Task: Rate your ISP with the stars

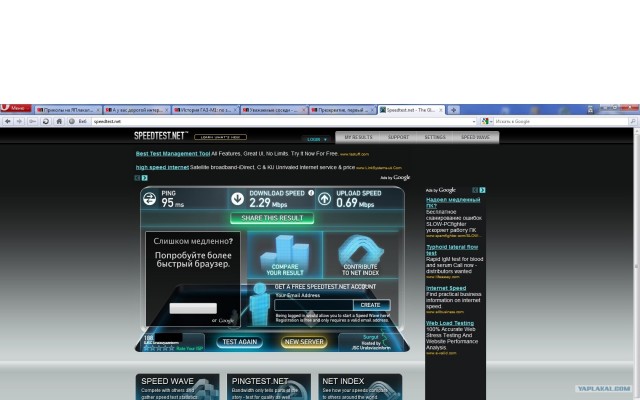Action: click(x=159, y=348)
